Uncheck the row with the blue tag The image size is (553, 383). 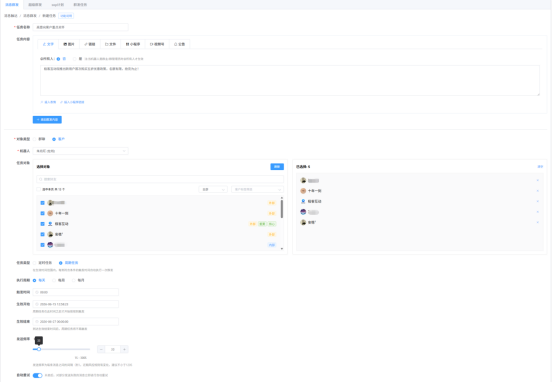[x=42, y=245]
